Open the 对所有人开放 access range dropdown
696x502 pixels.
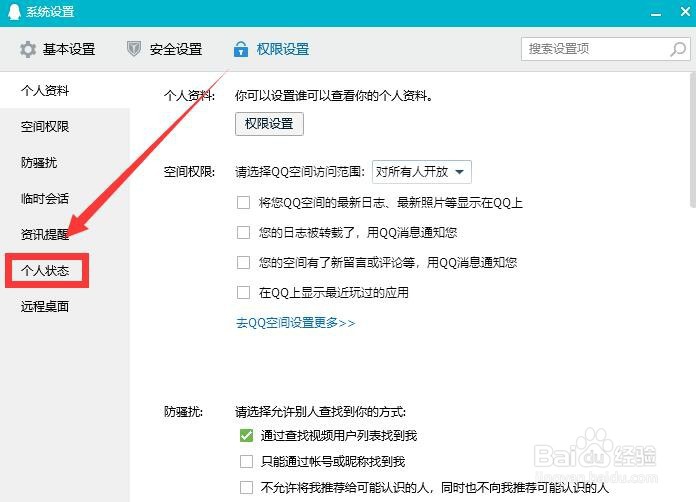click(421, 172)
